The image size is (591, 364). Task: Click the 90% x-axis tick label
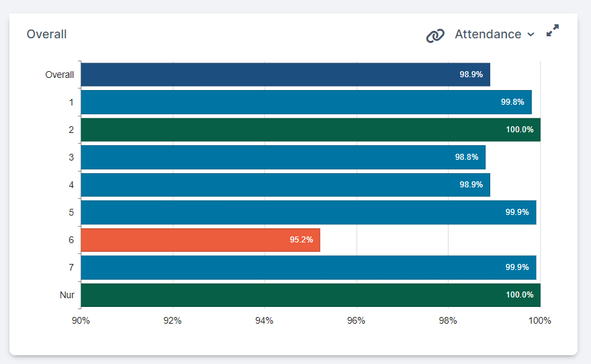pos(81,320)
